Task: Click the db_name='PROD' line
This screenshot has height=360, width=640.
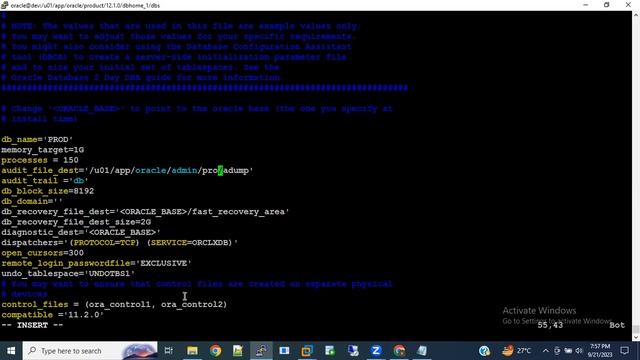Action: click(37, 140)
